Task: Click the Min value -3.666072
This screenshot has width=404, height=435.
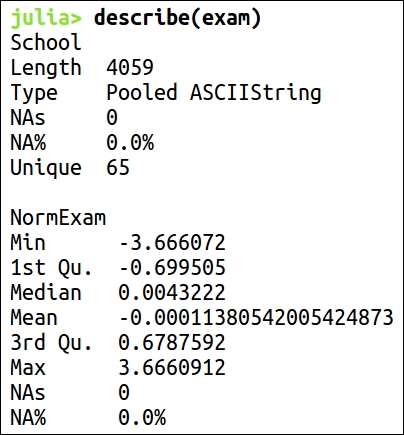Action: click(172, 242)
